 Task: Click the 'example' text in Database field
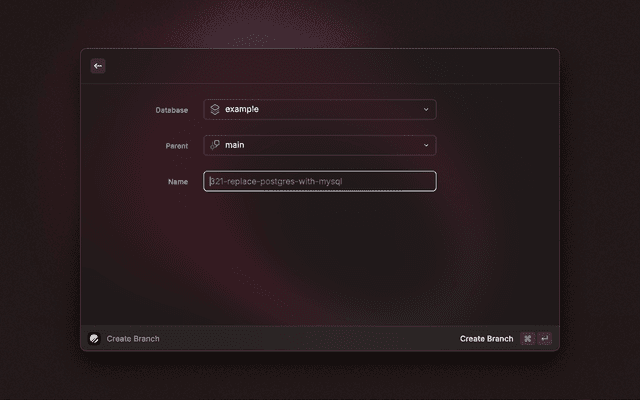pos(242,109)
